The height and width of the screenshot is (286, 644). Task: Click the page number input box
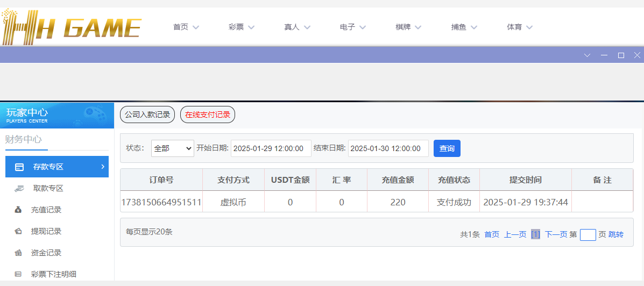tap(588, 234)
